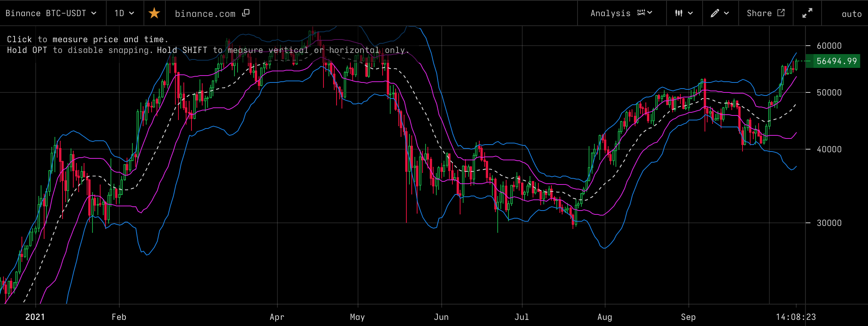Click the Share button
868x326 pixels.
(766, 13)
